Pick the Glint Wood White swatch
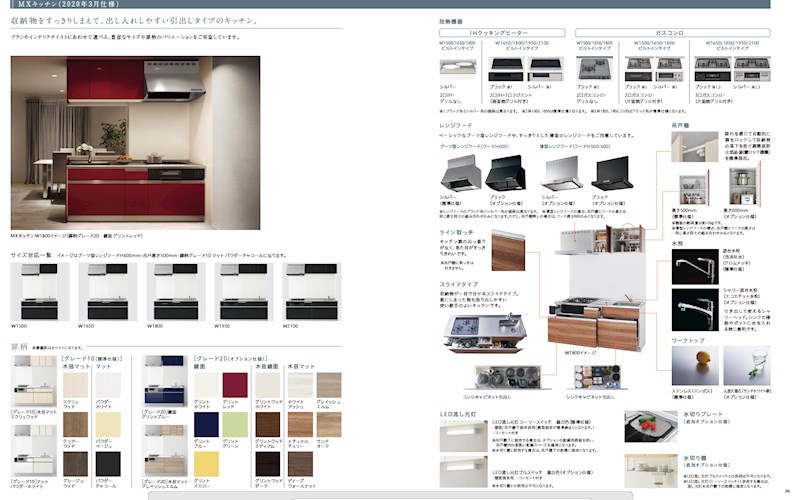 [x=268, y=385]
